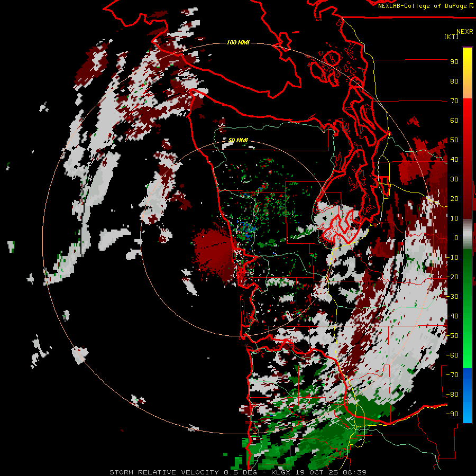Click the 90 value on the velocity scale

tap(454, 62)
